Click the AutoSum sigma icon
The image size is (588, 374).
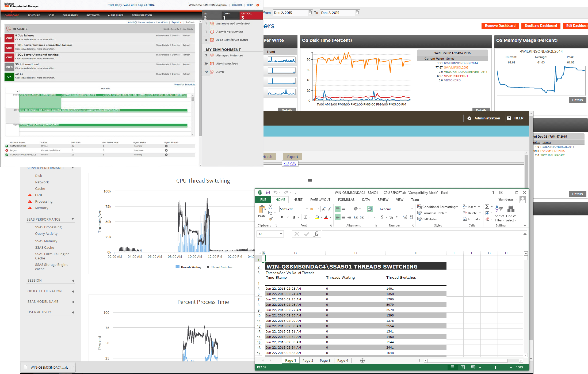487,207
